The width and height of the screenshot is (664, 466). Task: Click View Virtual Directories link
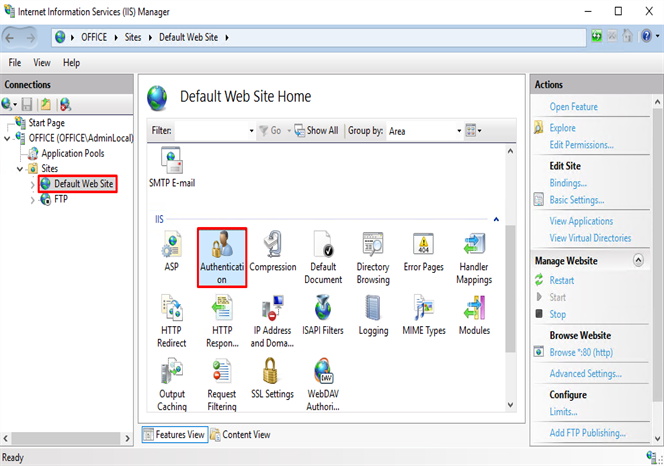590,238
